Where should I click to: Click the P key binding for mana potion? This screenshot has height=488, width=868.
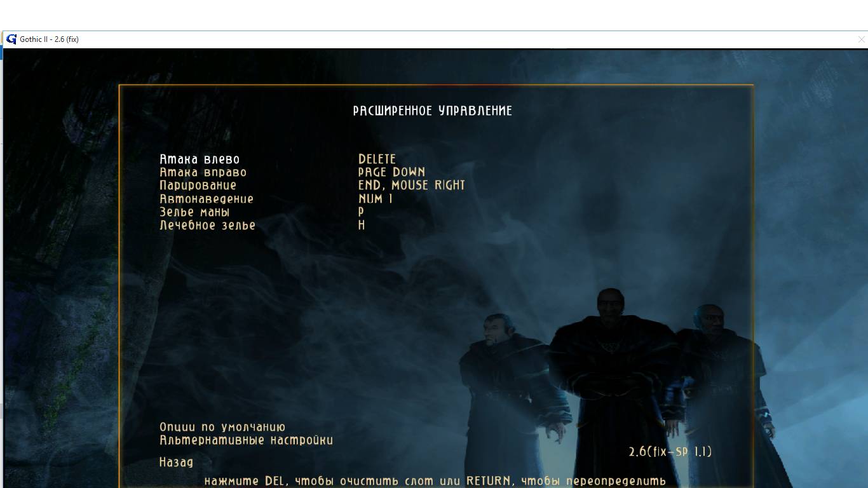(361, 212)
